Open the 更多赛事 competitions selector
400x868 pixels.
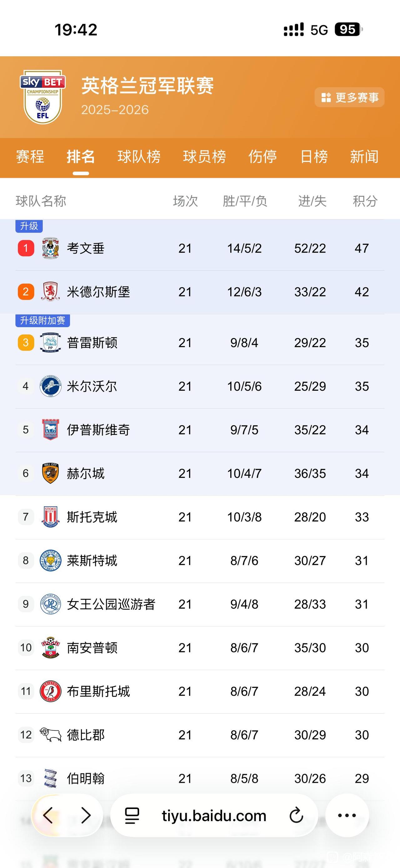coord(349,97)
